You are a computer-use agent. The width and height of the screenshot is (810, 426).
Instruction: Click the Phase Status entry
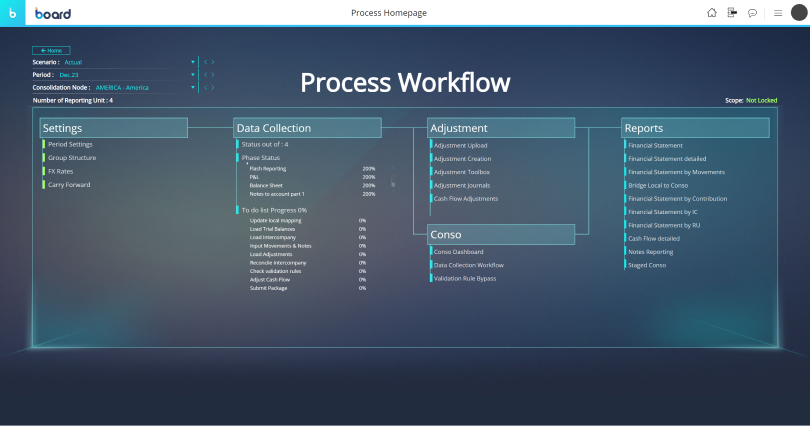pos(260,158)
